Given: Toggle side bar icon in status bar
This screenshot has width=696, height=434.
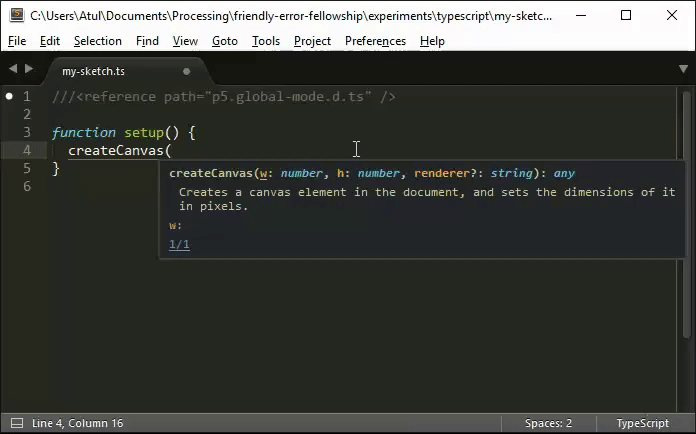Looking at the screenshot, I should 17,423.
